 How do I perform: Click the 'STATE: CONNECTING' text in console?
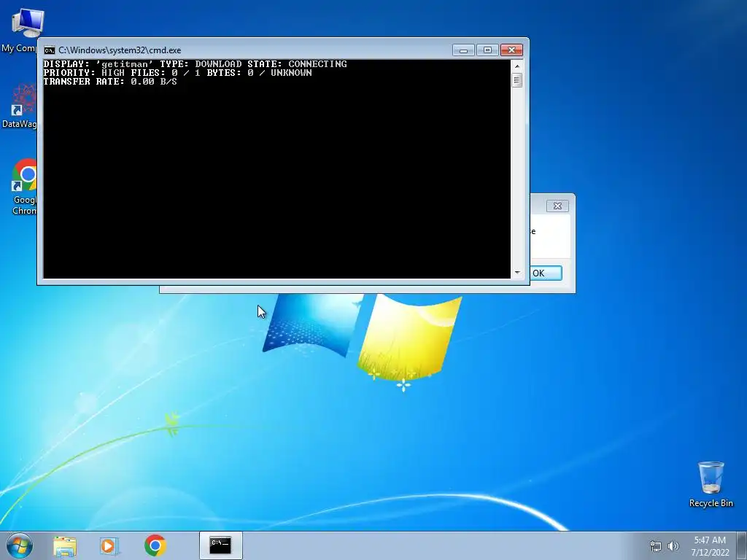(x=297, y=64)
